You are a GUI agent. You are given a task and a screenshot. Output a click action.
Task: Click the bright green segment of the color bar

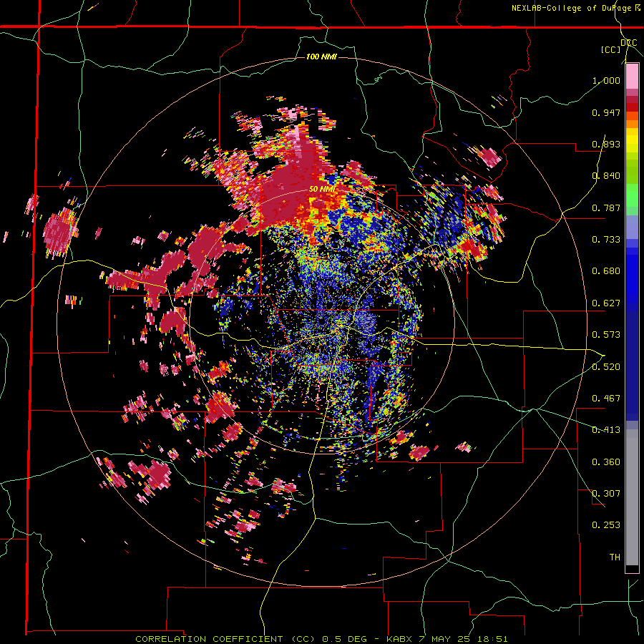coord(632,195)
